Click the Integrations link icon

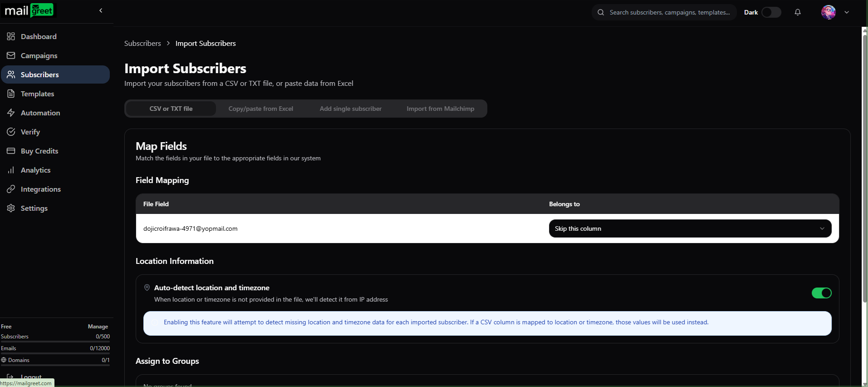[11, 189]
